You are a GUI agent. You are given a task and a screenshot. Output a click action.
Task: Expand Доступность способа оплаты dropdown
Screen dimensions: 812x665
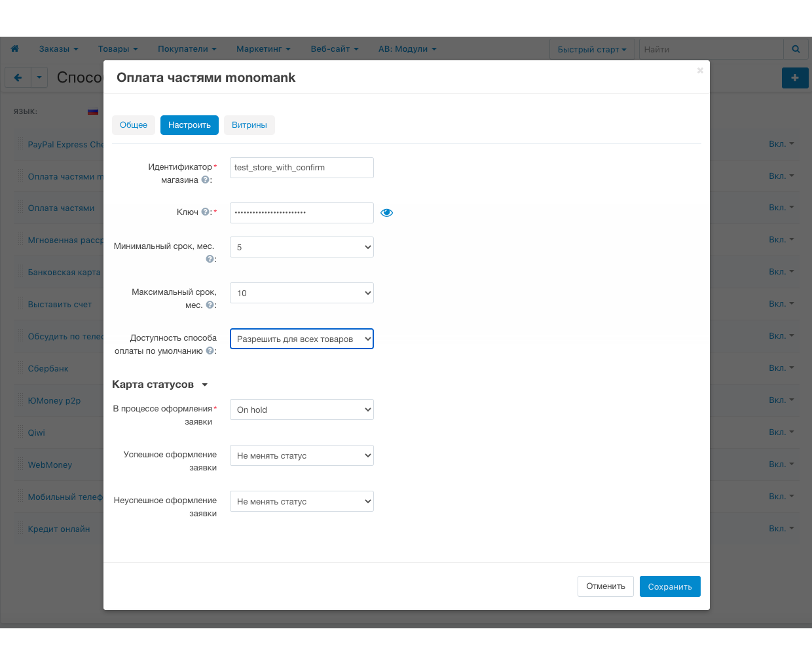point(301,339)
